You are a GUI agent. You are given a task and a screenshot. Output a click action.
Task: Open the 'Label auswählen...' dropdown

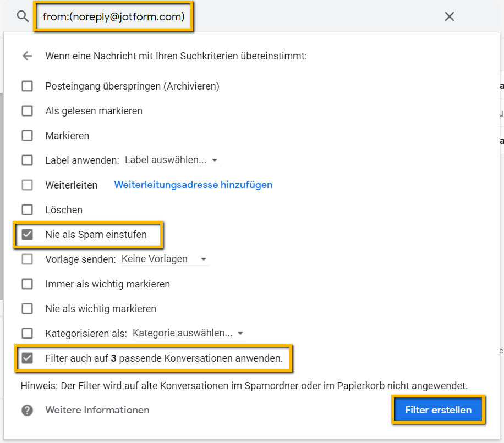172,160
